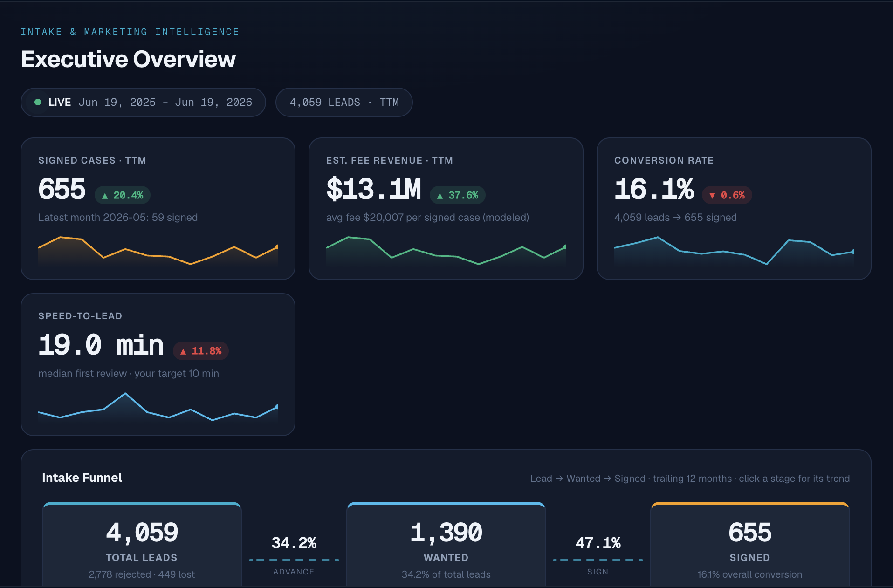893x588 pixels.
Task: Select the Wanted funnel stage
Action: pyautogui.click(x=446, y=545)
